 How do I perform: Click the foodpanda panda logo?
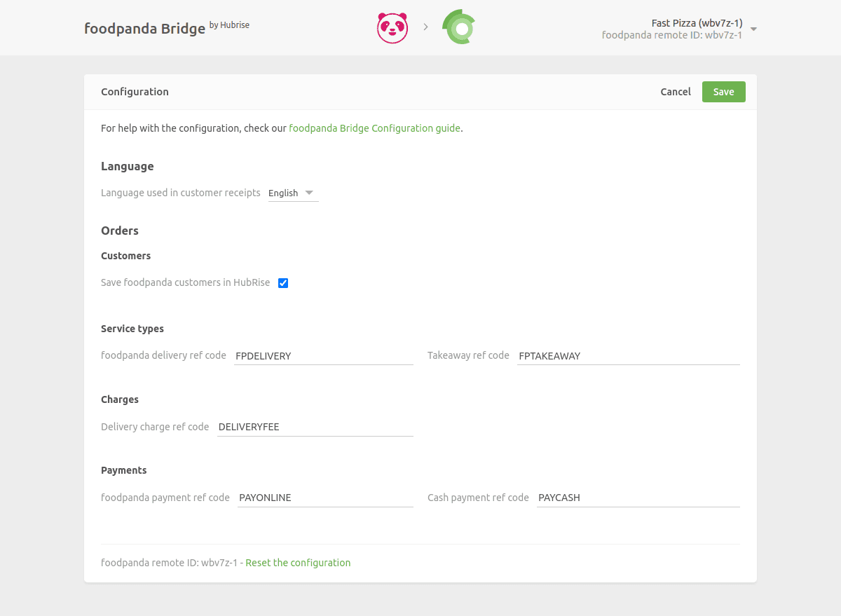tap(392, 27)
